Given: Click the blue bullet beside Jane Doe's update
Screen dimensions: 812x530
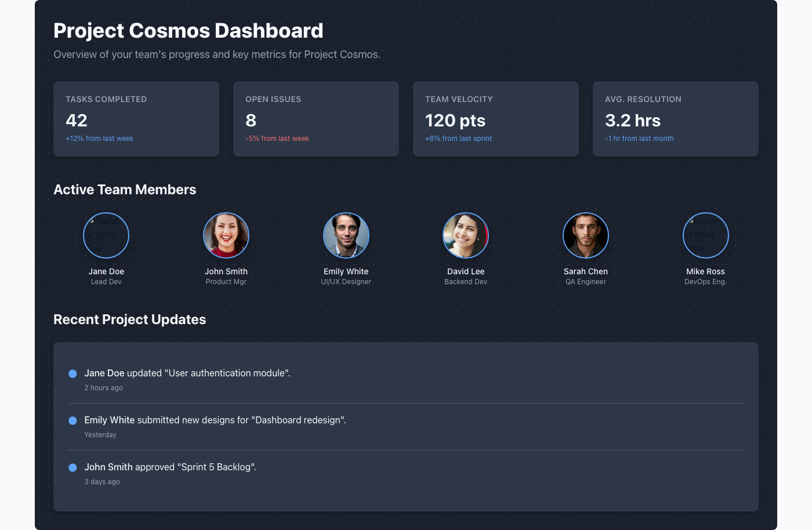Looking at the screenshot, I should coord(72,373).
